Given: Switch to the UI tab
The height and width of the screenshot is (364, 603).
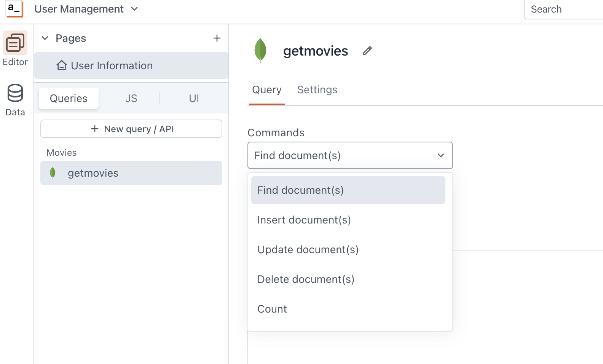Looking at the screenshot, I should pyautogui.click(x=194, y=99).
